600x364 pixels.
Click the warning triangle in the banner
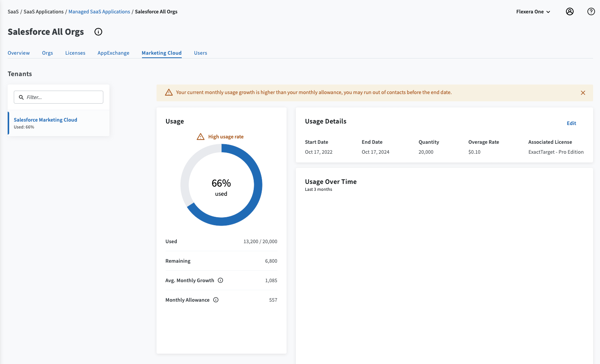click(x=169, y=93)
